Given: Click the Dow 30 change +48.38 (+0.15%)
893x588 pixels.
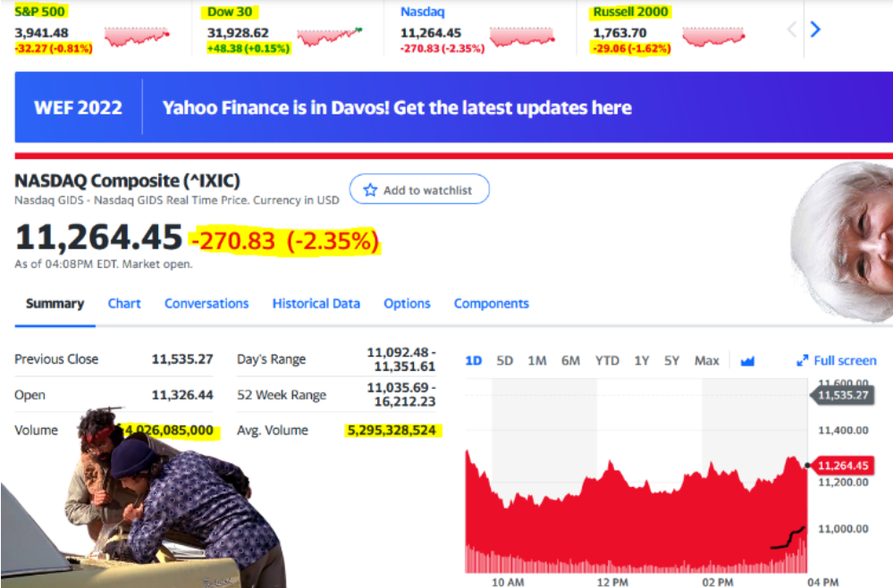Looking at the screenshot, I should point(249,48).
